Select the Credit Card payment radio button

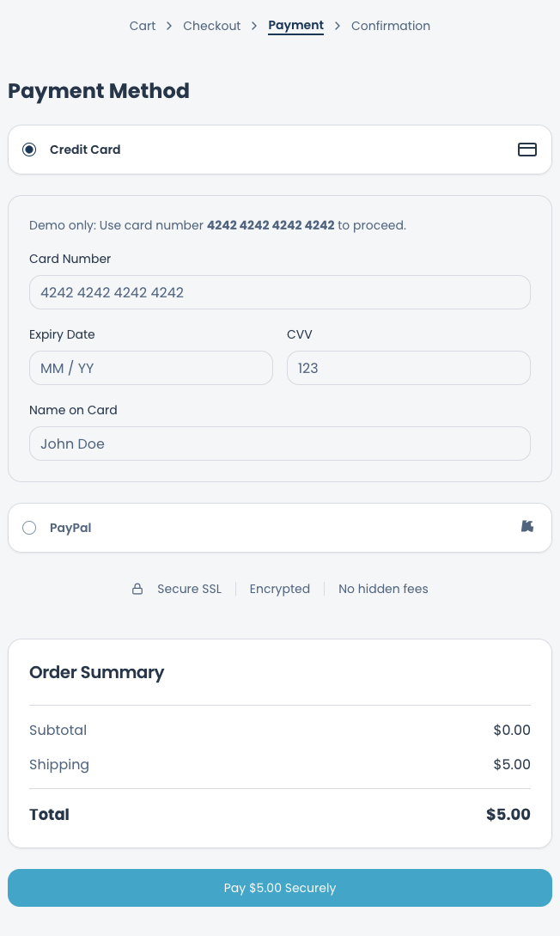29,149
